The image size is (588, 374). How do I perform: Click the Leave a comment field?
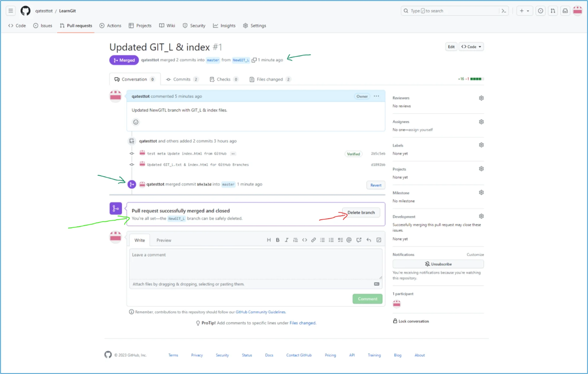click(255, 263)
